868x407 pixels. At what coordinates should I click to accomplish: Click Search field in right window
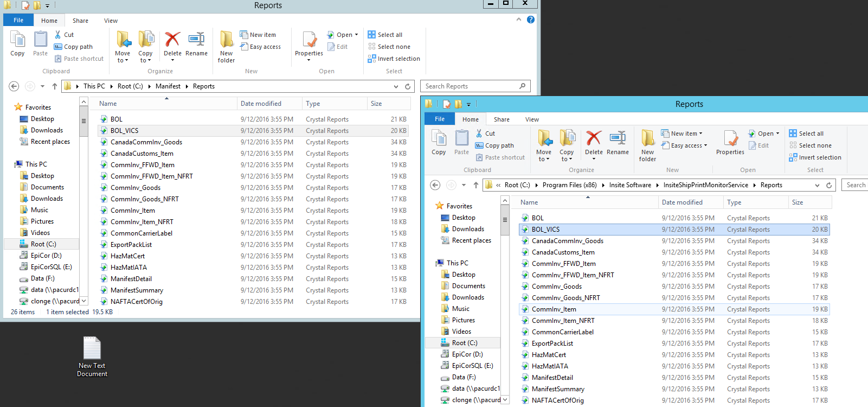coord(855,185)
